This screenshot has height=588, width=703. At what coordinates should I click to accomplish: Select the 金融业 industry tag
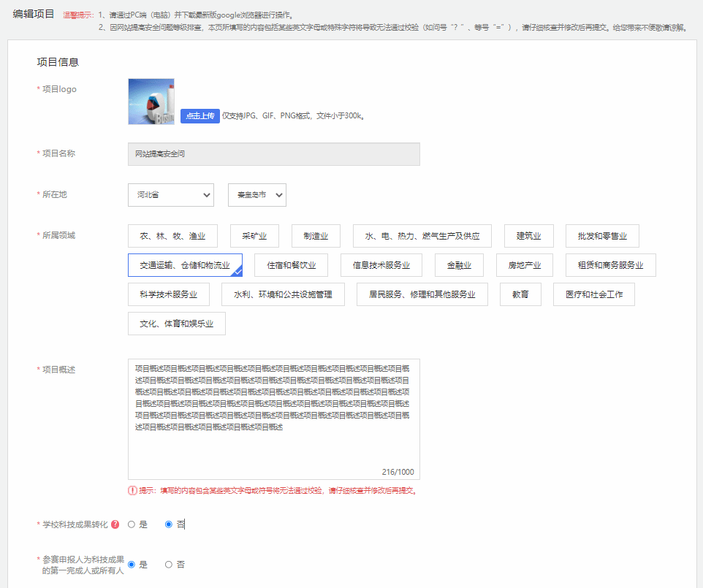coord(460,265)
